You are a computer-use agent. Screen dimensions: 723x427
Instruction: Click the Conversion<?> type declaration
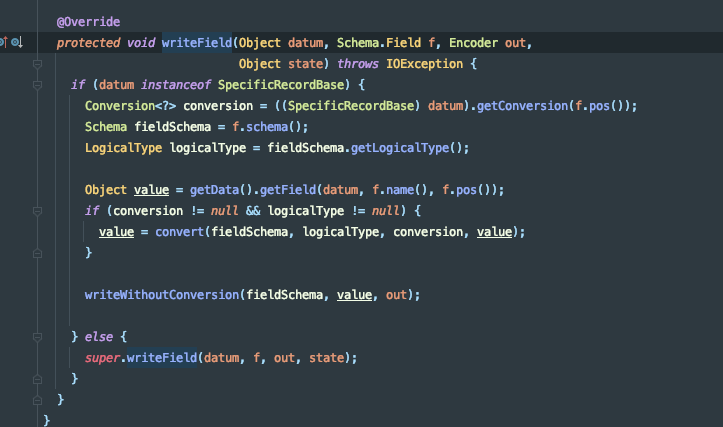coord(130,106)
